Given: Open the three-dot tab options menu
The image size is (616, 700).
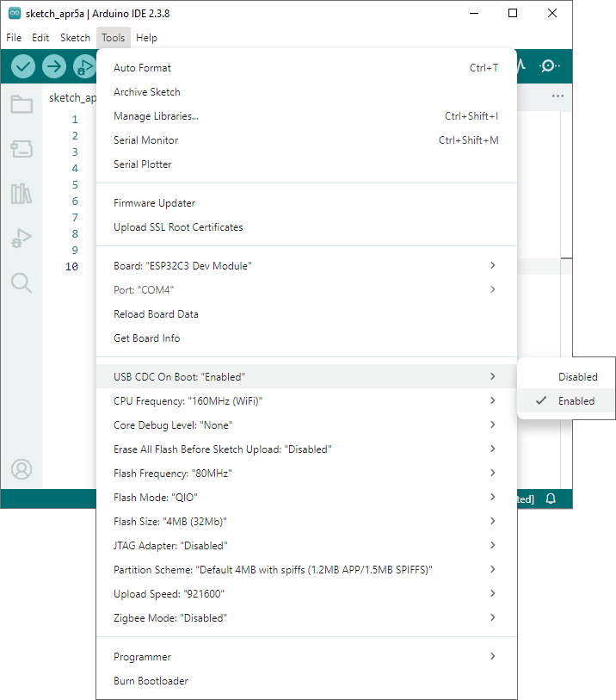Looking at the screenshot, I should coord(557,96).
